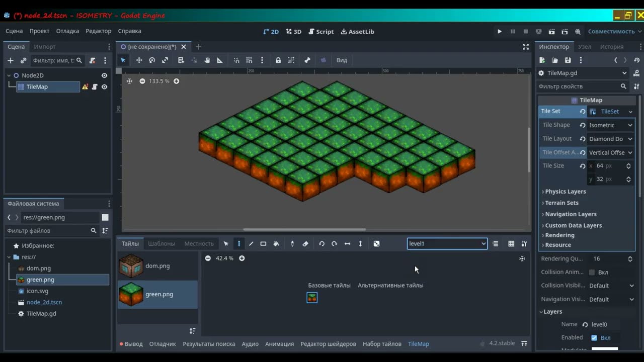Image resolution: width=644 pixels, height=362 pixels.
Task: Open the Вид view menu button
Action: tap(342, 60)
